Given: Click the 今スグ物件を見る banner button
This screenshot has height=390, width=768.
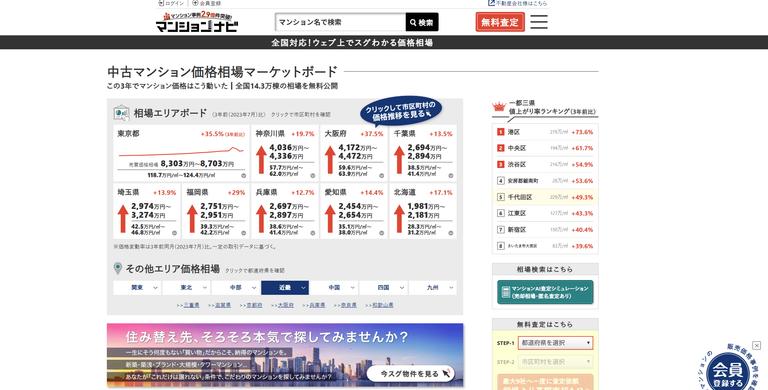Looking at the screenshot, I should point(410,374).
